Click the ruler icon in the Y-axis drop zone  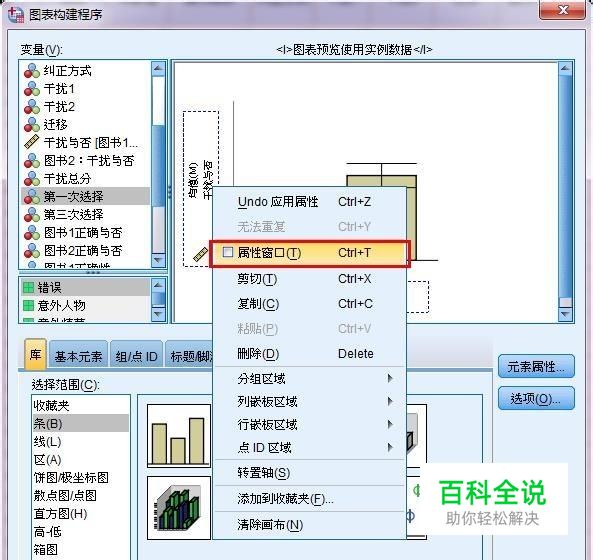(200, 254)
